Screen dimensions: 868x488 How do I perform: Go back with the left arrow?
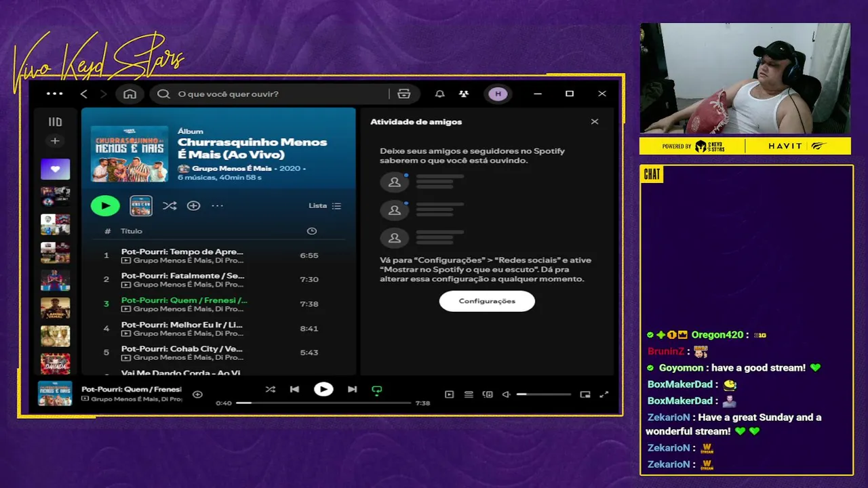pyautogui.click(x=84, y=94)
